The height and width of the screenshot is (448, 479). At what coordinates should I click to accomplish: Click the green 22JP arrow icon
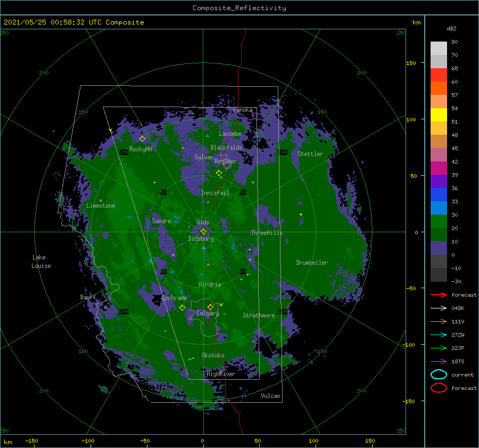[439, 348]
